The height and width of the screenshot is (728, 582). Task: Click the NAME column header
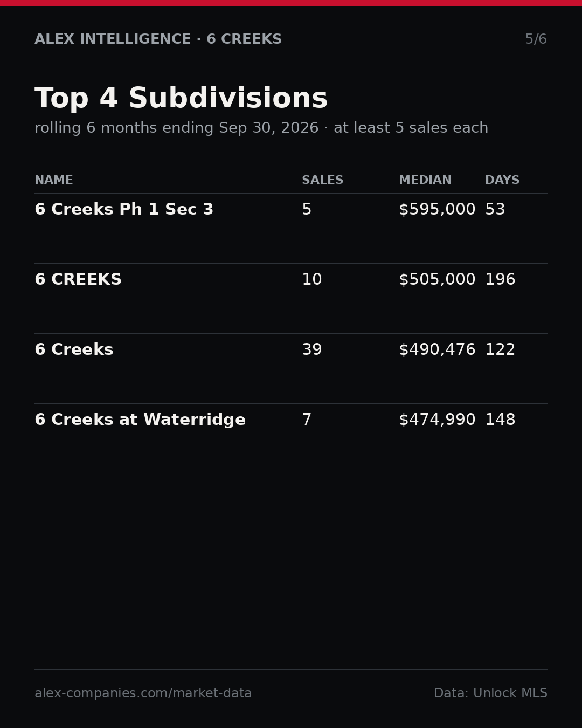(54, 180)
